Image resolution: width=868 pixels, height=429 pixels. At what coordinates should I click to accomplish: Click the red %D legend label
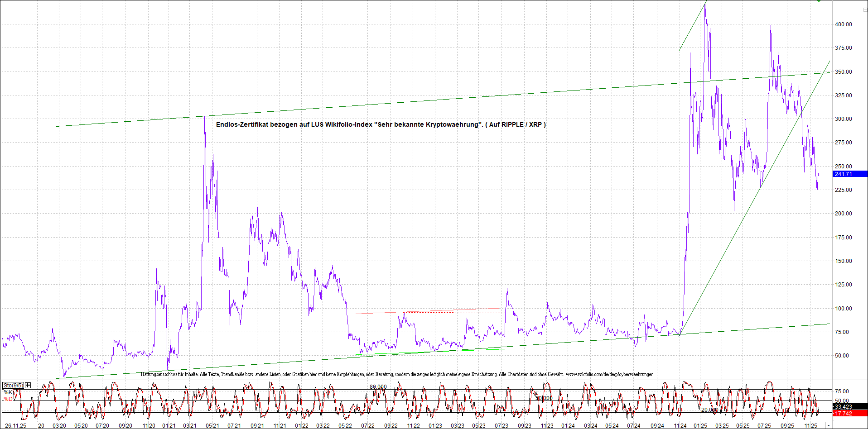tap(8, 399)
